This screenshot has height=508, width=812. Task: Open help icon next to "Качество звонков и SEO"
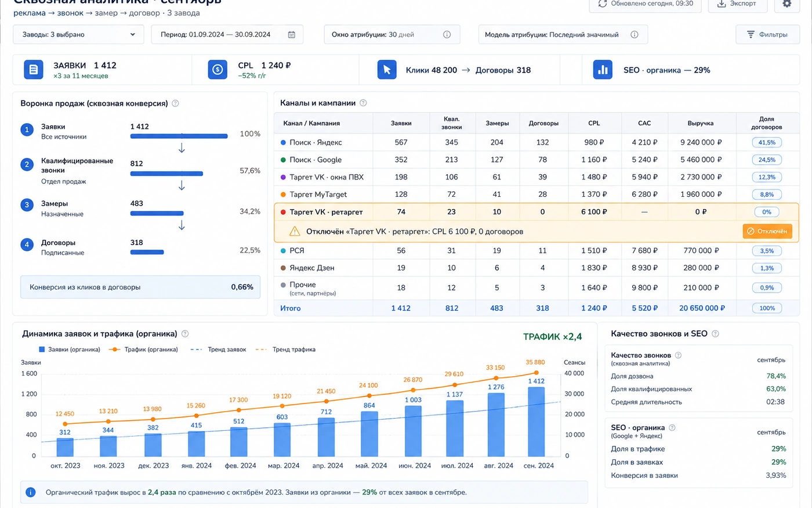[x=715, y=334]
